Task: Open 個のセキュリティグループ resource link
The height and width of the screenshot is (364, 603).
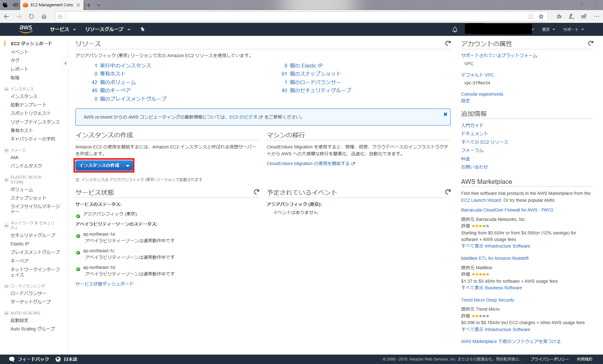Action: [320, 90]
